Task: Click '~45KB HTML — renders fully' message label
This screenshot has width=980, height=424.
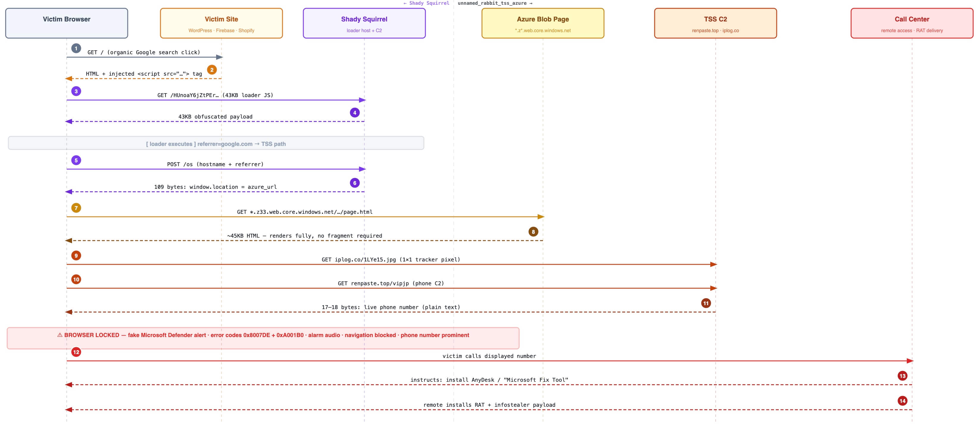Action: [x=305, y=236]
